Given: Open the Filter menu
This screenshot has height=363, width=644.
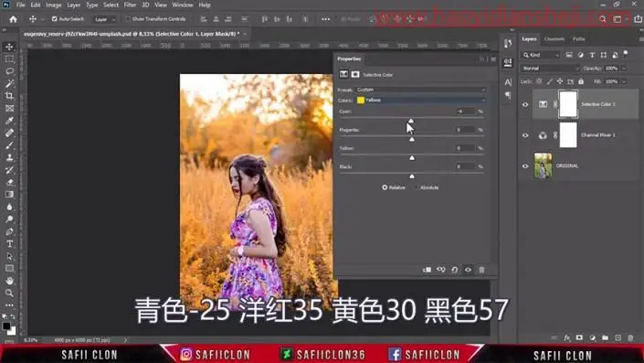Looking at the screenshot, I should (x=130, y=5).
